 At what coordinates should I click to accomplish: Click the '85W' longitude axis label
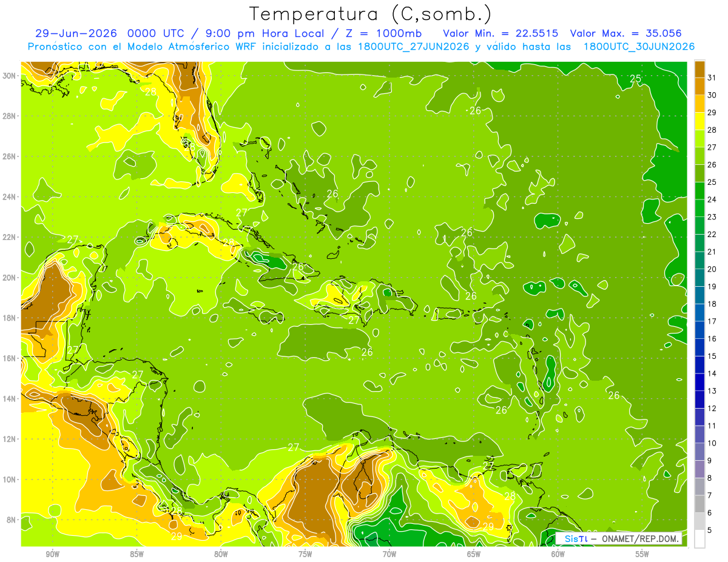point(136,554)
